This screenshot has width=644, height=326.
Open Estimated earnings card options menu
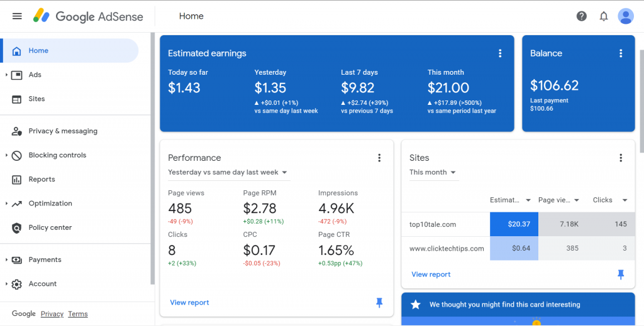(500, 53)
